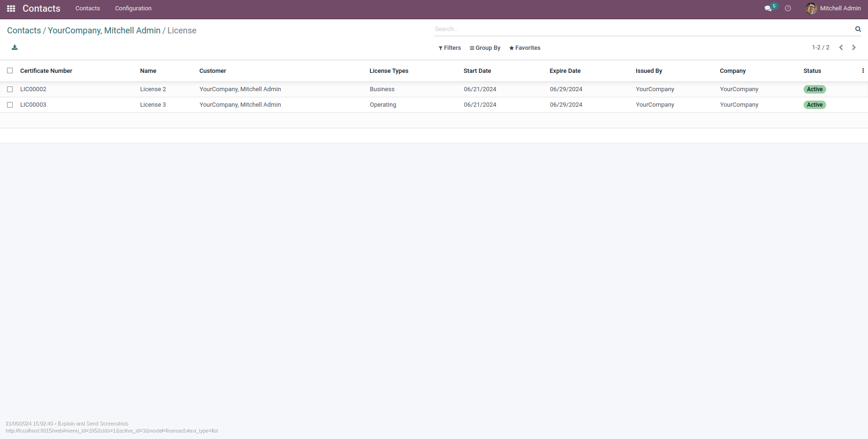Click the search magnifier icon
The image size is (868, 439).
click(858, 29)
